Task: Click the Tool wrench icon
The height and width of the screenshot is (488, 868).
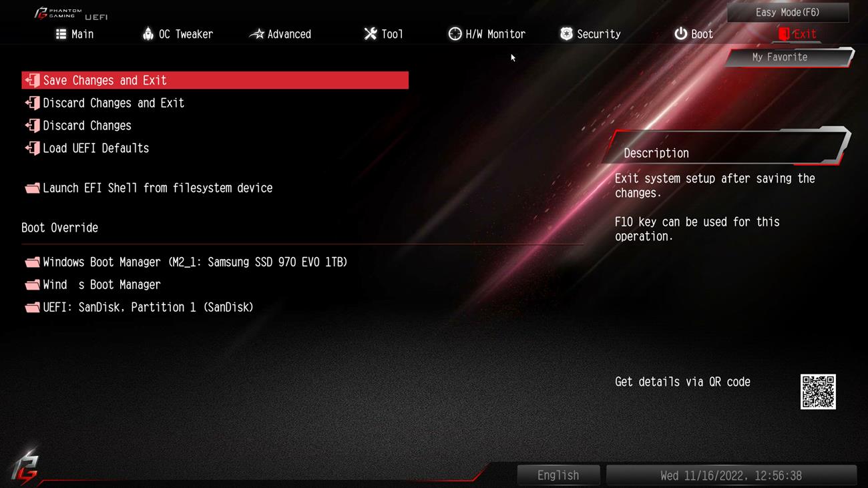Action: tap(371, 34)
